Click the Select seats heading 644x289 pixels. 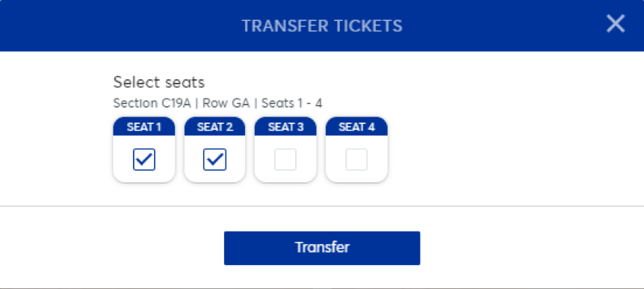159,82
